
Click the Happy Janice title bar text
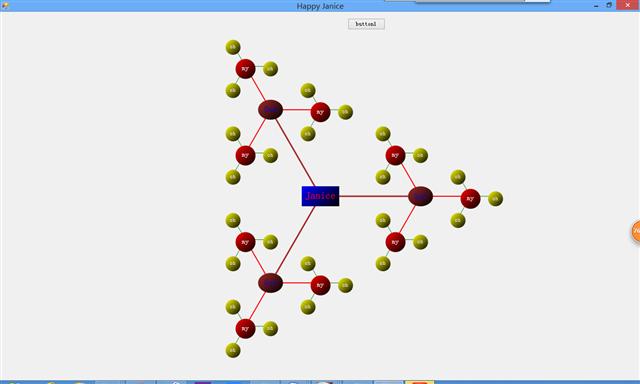pyautogui.click(x=320, y=6)
